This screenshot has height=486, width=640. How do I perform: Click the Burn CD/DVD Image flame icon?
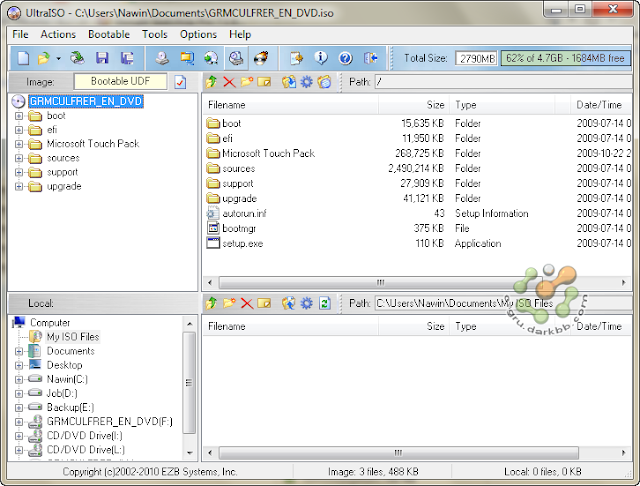(261, 58)
